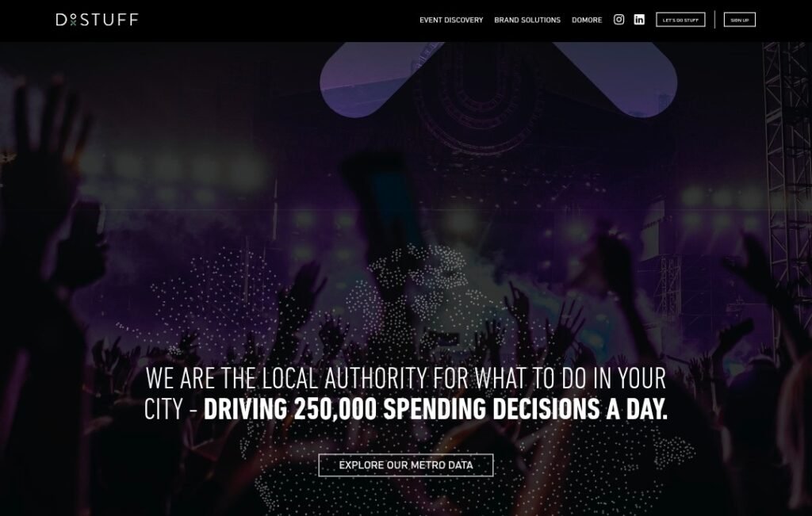The image size is (812, 516).
Task: Click the 'We are the local authority' headline line
Action: click(405, 378)
